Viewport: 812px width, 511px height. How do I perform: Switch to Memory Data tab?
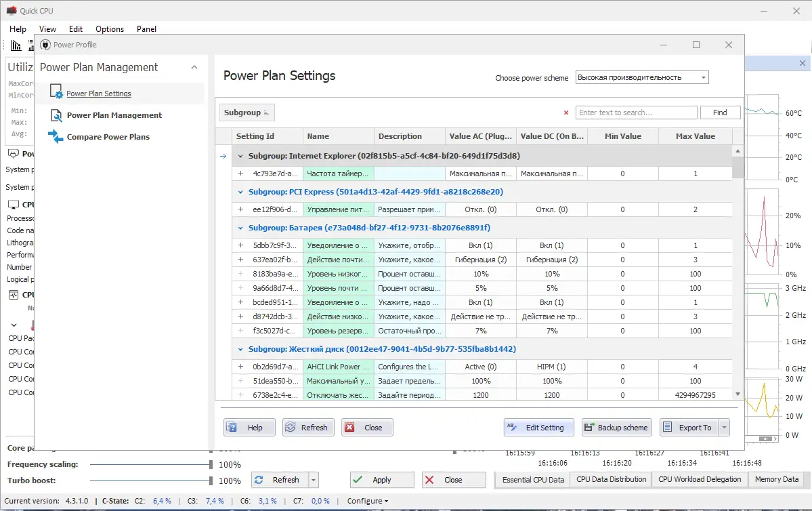pos(776,479)
